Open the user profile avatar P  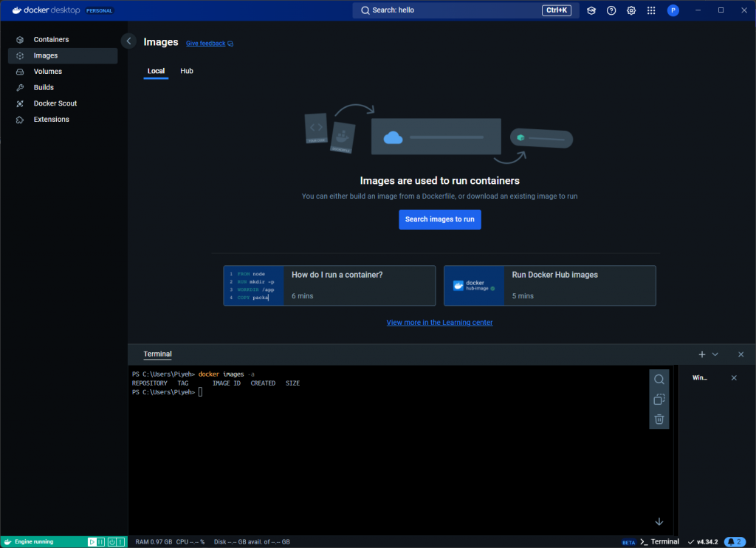click(673, 10)
